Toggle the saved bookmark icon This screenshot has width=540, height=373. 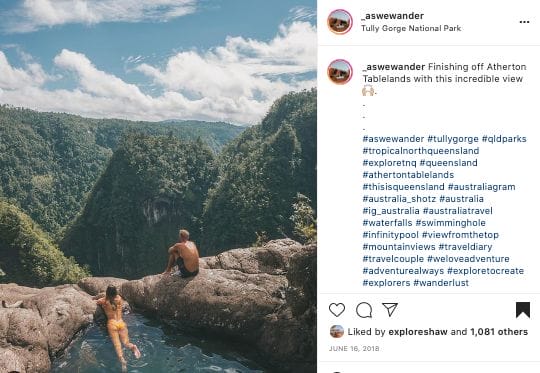click(522, 310)
